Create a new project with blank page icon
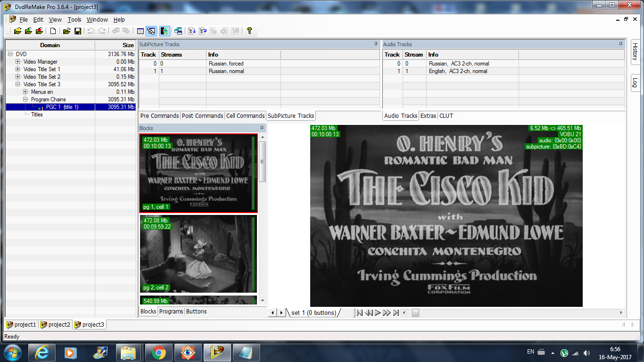The width and height of the screenshot is (644, 362). [x=53, y=31]
